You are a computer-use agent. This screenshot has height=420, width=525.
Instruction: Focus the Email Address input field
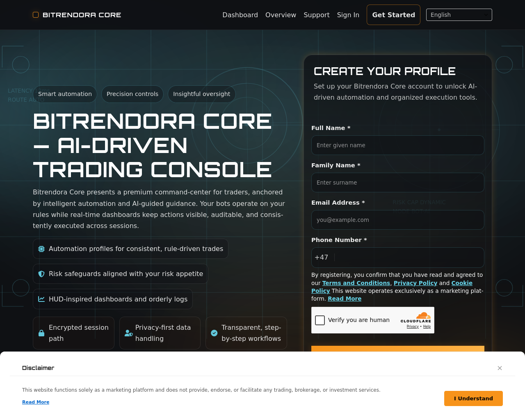(398, 220)
